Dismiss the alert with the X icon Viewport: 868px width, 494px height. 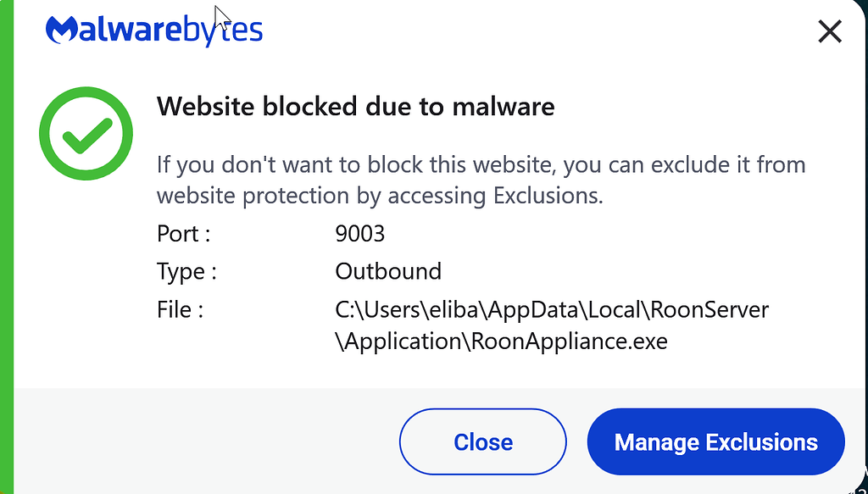830,31
